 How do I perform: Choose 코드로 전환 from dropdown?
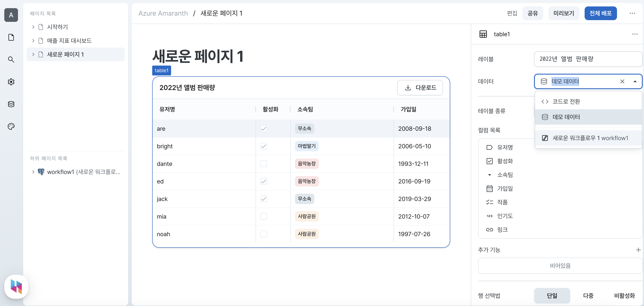(588, 101)
